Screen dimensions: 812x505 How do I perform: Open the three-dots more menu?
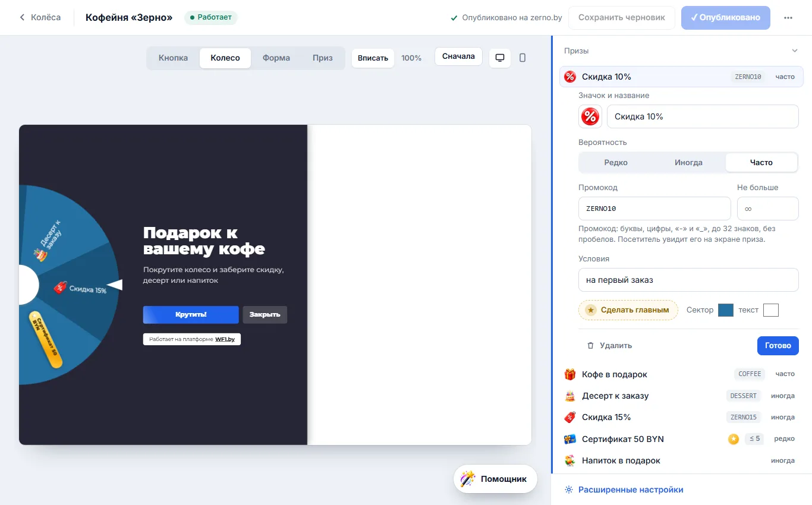[788, 18]
